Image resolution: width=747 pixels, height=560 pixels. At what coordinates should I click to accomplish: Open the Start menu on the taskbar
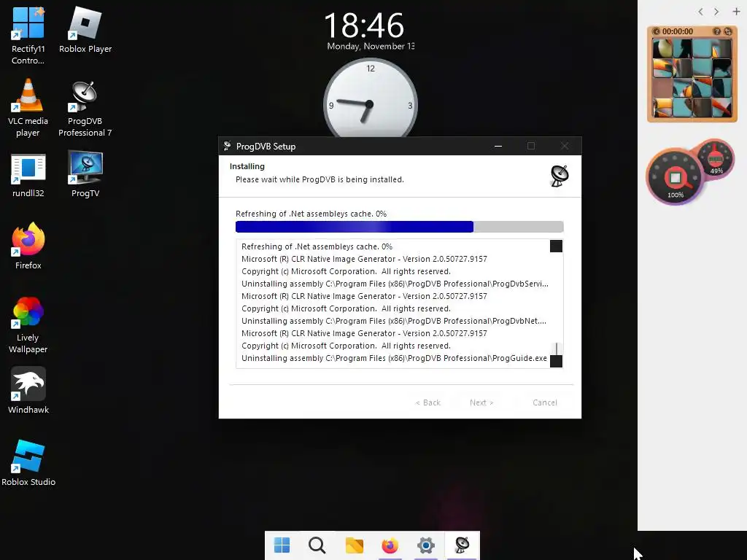[x=282, y=545]
